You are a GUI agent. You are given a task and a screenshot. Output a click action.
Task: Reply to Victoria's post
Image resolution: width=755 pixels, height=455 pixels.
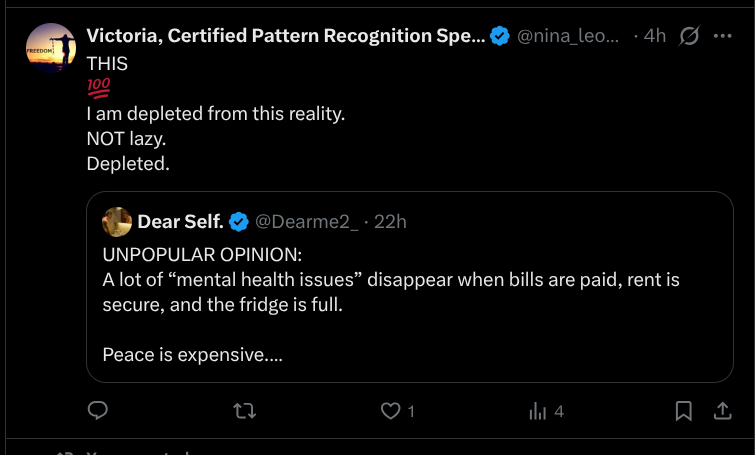tap(98, 410)
